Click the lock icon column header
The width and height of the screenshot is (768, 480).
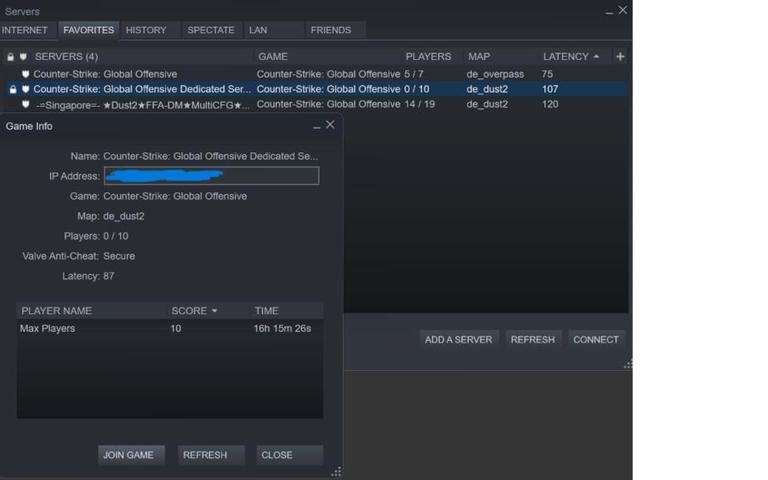(10, 57)
